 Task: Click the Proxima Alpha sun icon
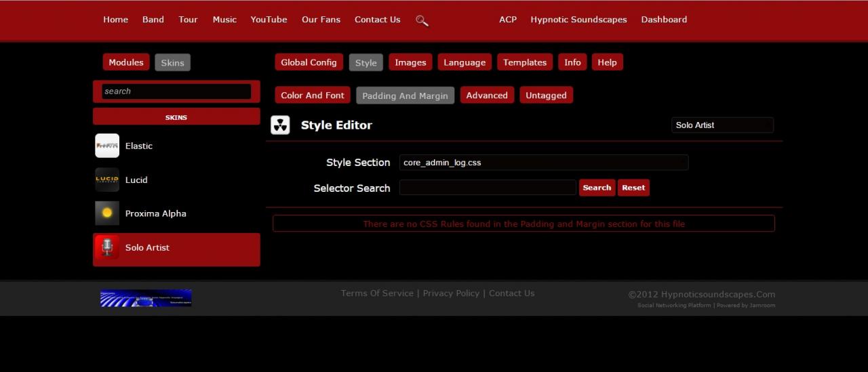point(107,213)
